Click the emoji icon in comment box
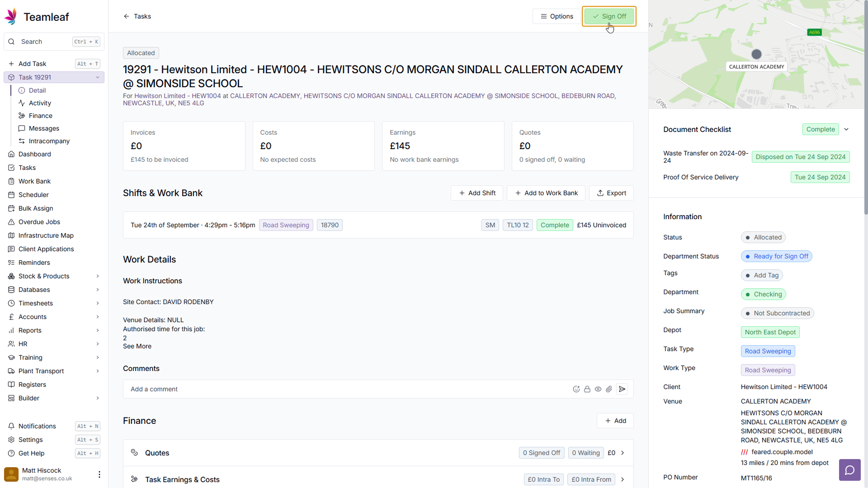Screen dimensions: 868x488 (576, 389)
